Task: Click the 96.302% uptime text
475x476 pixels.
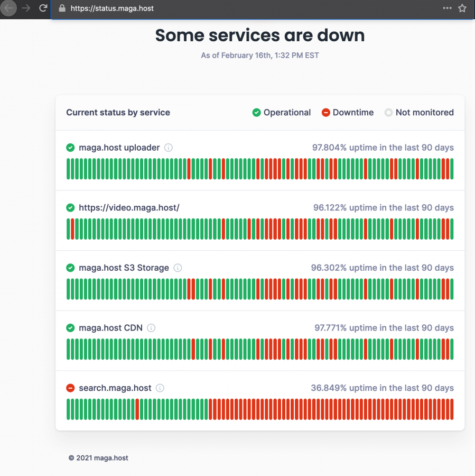Action: [383, 268]
